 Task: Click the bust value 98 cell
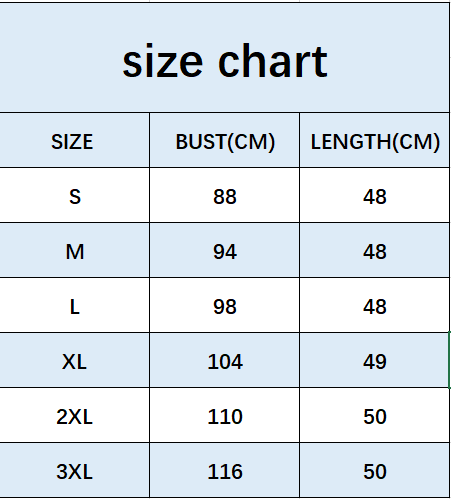pos(225,305)
